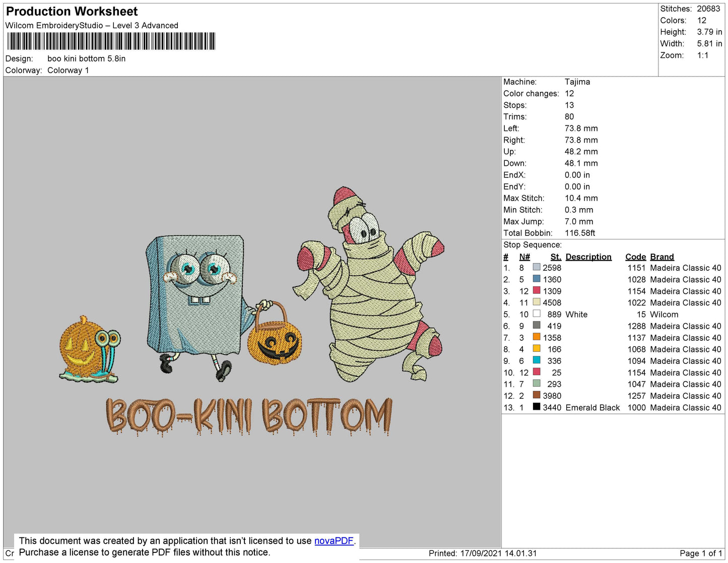Click the Emerald Black color swatch
The width and height of the screenshot is (728, 563).
[537, 407]
